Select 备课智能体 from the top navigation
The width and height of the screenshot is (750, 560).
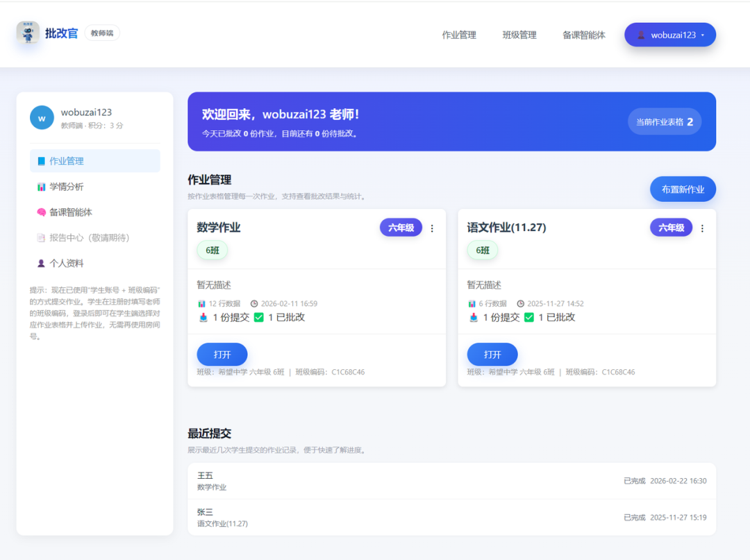tap(583, 35)
